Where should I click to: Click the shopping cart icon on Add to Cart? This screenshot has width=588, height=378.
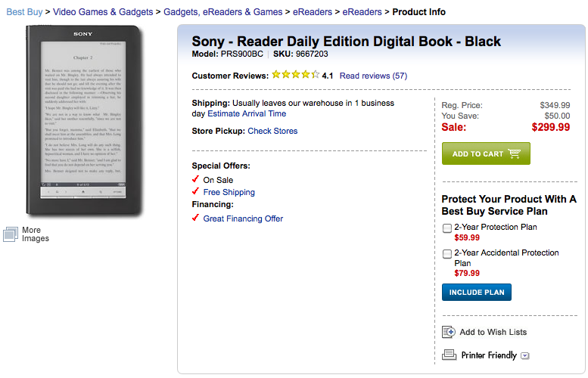coord(515,153)
